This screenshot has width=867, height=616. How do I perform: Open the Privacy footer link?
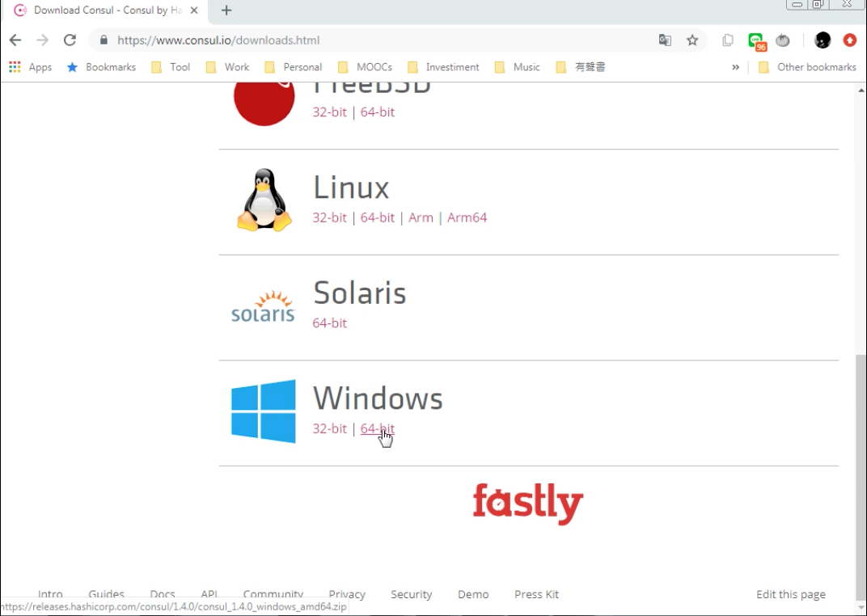[347, 594]
